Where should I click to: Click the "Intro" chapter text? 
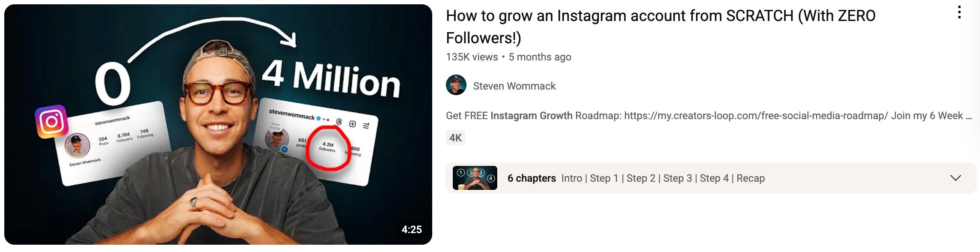tap(572, 178)
